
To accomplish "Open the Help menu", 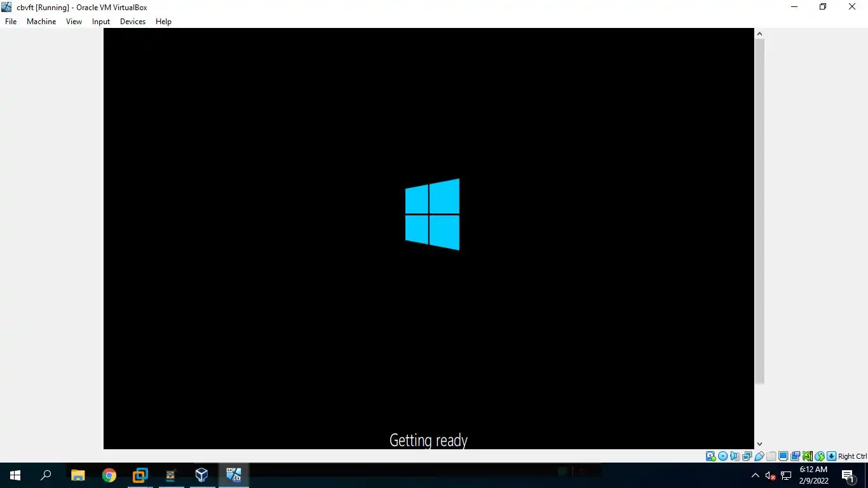I will click(x=164, y=22).
